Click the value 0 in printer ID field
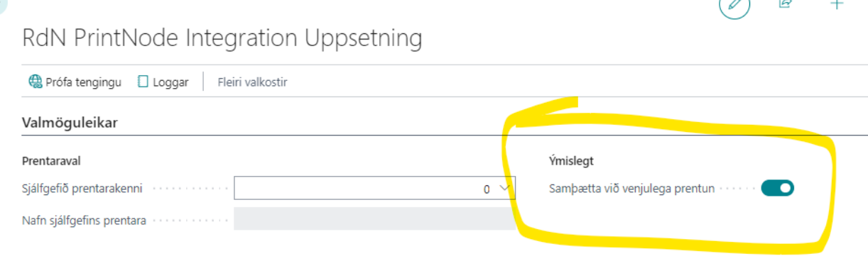The image size is (868, 261). [487, 189]
